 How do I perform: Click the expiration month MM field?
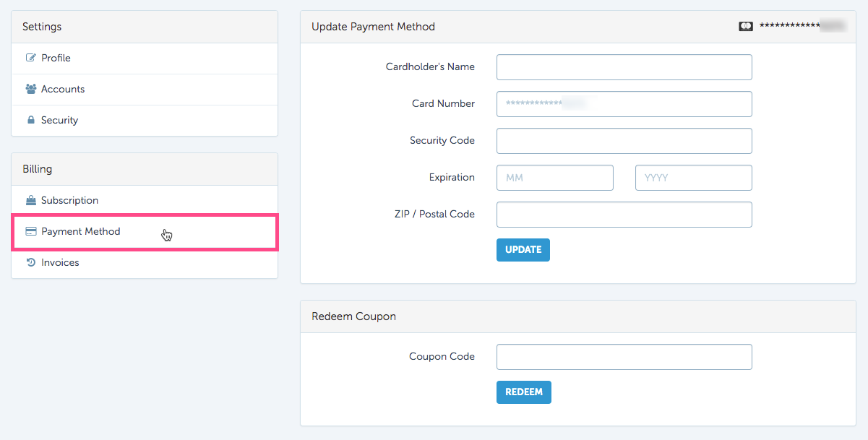click(555, 178)
